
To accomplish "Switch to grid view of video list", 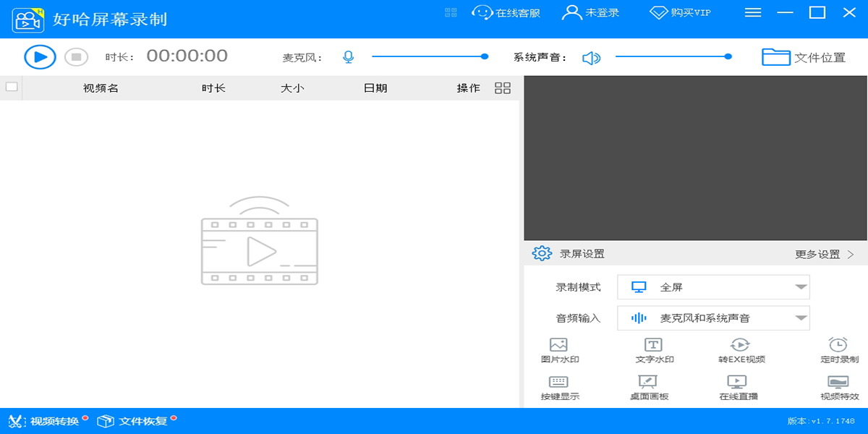I will (503, 88).
